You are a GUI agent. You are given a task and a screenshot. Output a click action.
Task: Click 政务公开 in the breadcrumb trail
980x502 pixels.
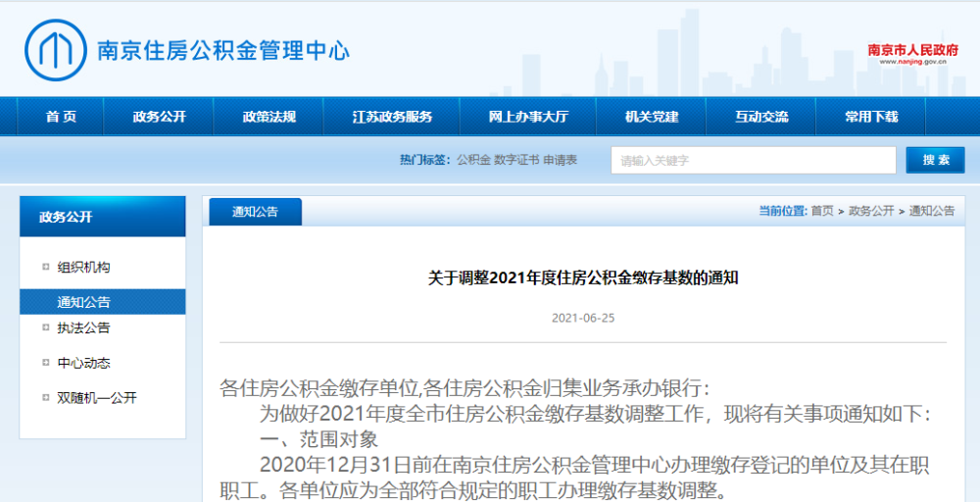870,212
